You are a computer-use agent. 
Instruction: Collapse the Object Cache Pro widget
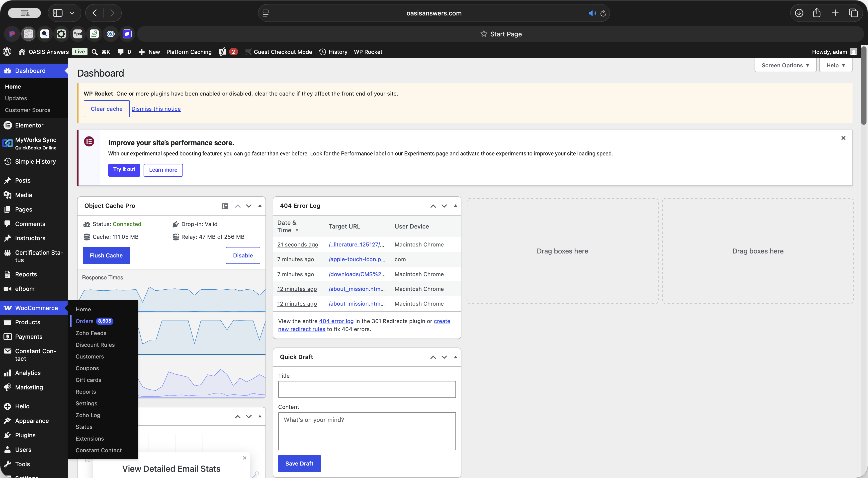260,206
